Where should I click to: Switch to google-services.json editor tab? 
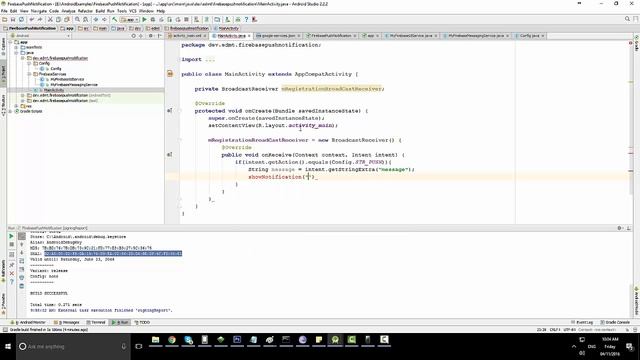coord(278,36)
